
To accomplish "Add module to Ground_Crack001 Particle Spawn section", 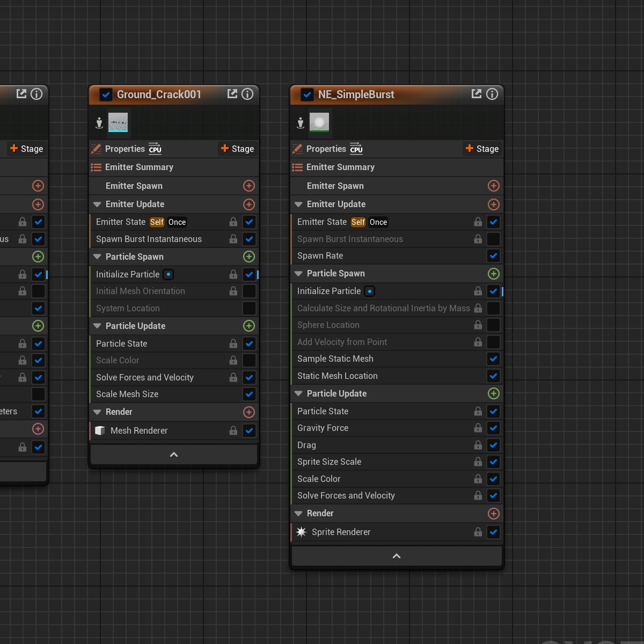I will [x=248, y=257].
